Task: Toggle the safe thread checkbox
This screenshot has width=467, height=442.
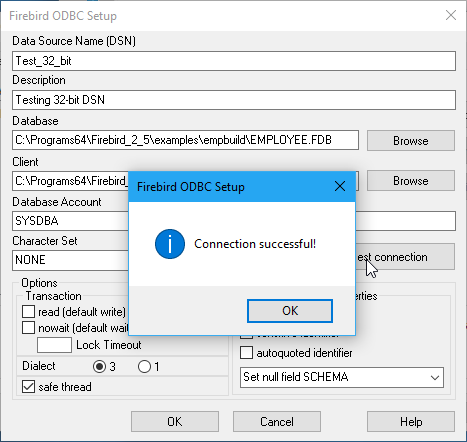Action: 28,387
